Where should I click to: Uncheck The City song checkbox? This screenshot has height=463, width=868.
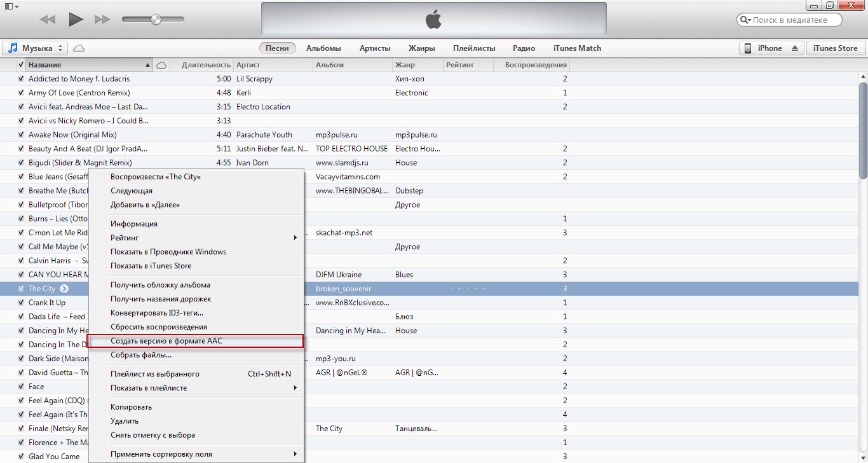pyautogui.click(x=21, y=289)
